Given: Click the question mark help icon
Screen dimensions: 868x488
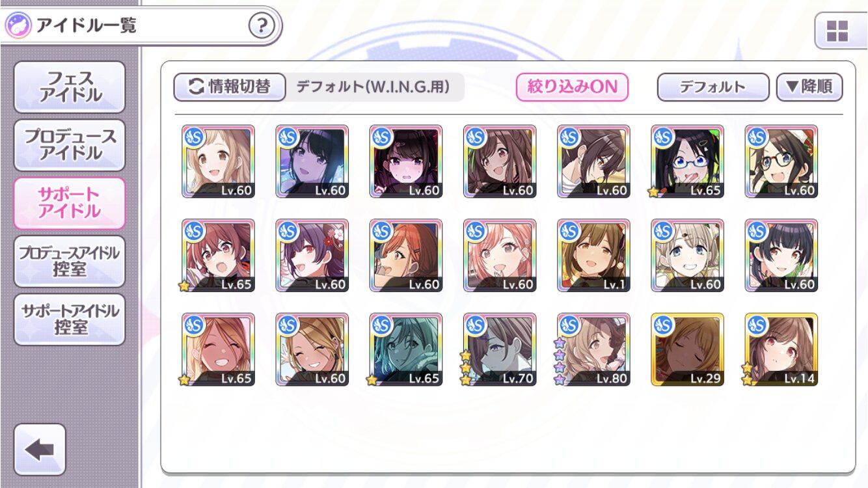Looking at the screenshot, I should [x=262, y=27].
